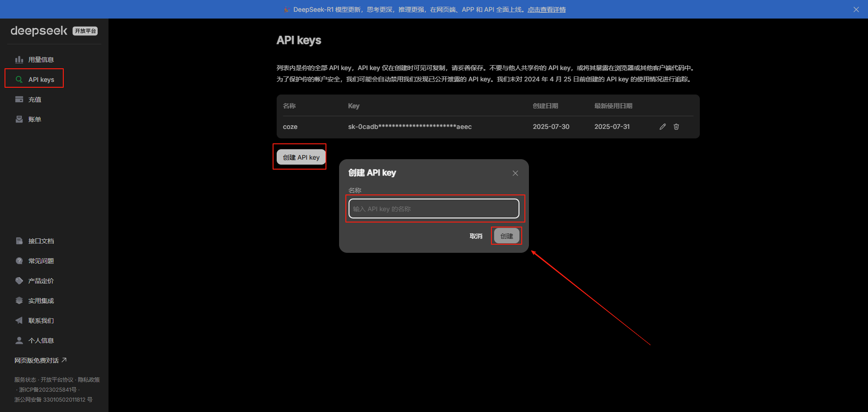The image size is (868, 412).
Task: Click the 最新使用日期 column header
Action: click(x=613, y=106)
